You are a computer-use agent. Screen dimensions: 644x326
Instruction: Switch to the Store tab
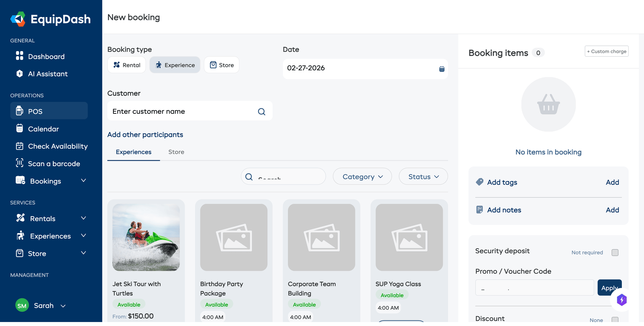tap(176, 152)
